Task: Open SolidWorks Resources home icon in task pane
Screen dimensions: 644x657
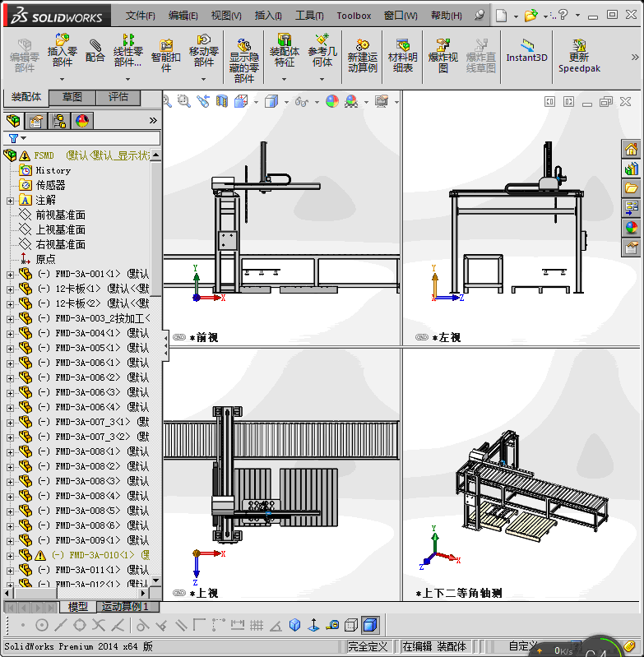Action: [x=631, y=149]
